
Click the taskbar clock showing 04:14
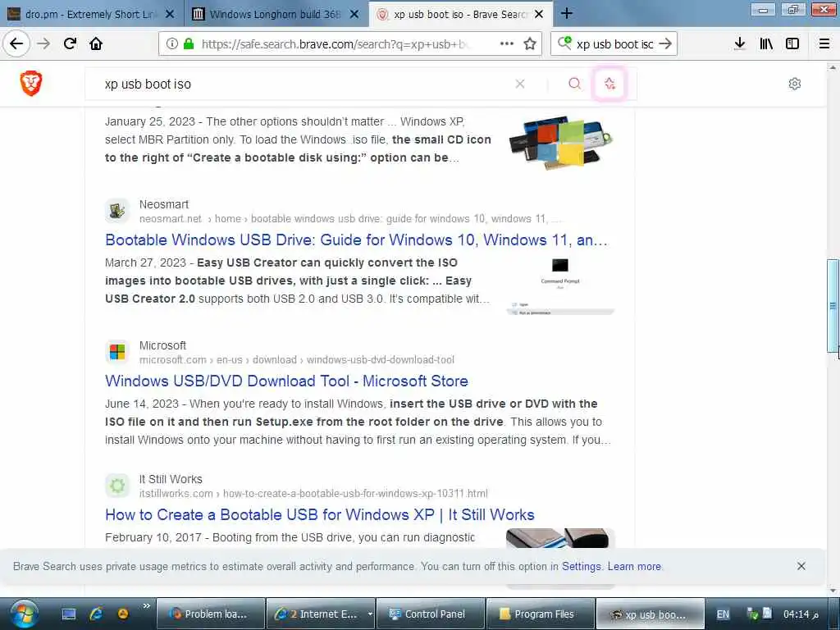pos(801,614)
